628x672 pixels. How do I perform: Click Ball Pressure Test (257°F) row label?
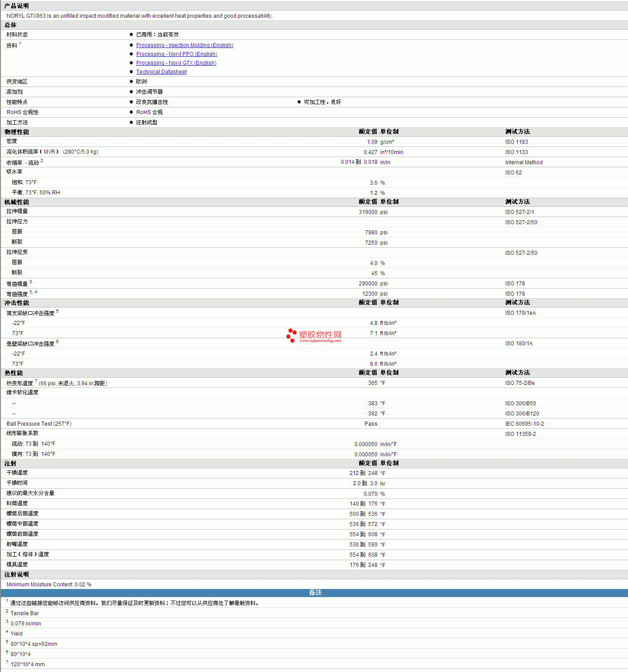pyautogui.click(x=39, y=424)
